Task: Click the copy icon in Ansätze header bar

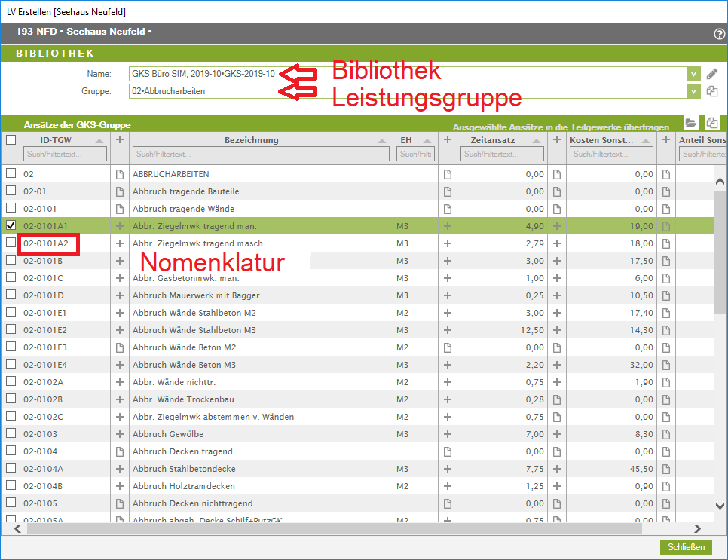Action: pos(711,123)
